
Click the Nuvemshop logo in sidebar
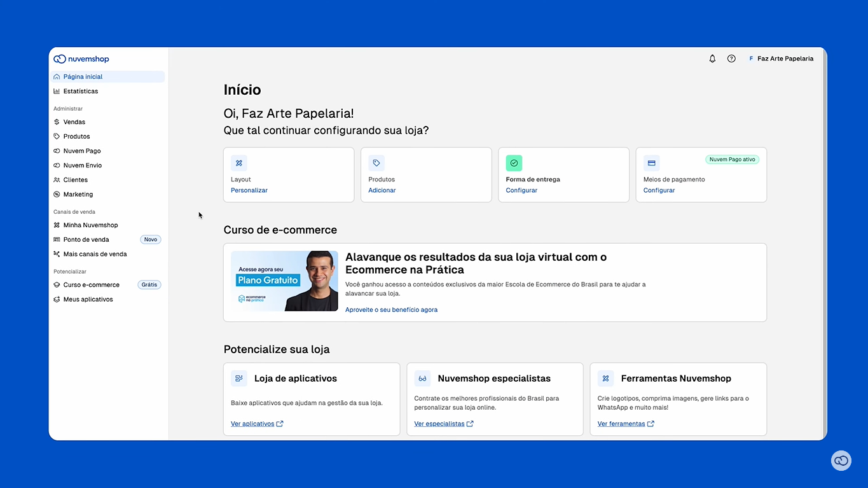click(81, 59)
